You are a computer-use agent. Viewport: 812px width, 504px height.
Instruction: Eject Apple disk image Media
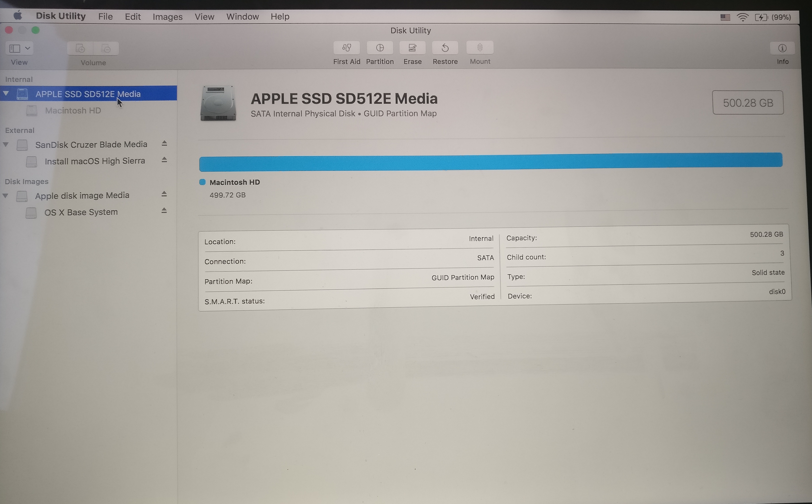coord(164,194)
